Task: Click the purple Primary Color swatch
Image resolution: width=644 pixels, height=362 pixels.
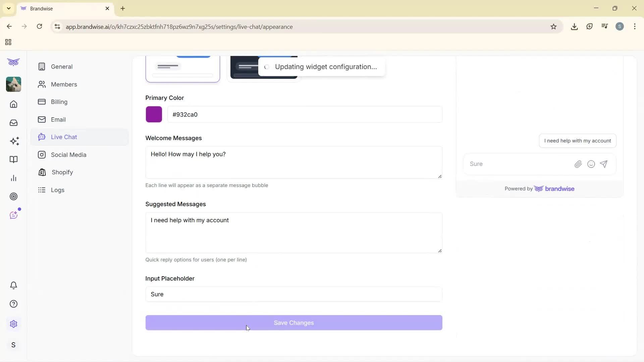Action: (154, 114)
